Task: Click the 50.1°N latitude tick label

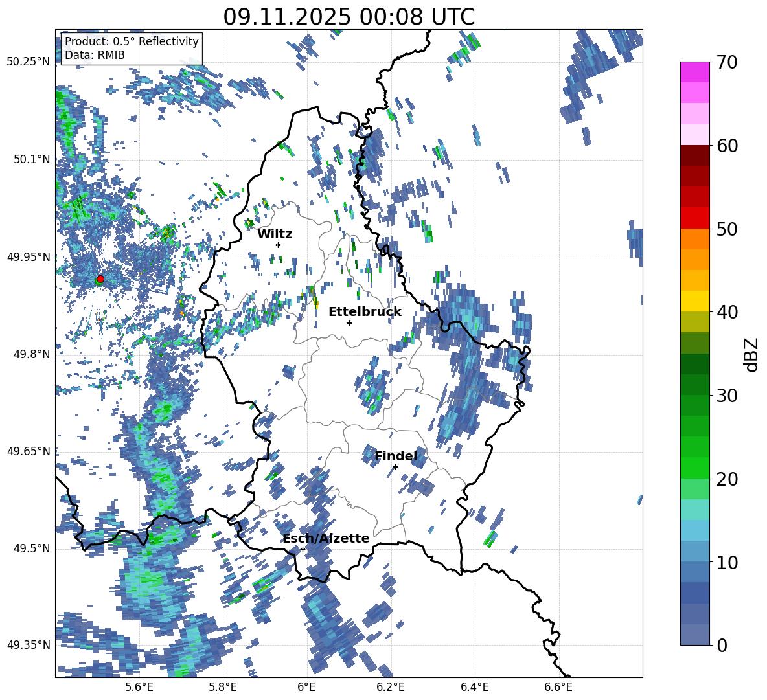Action: pyautogui.click(x=32, y=159)
